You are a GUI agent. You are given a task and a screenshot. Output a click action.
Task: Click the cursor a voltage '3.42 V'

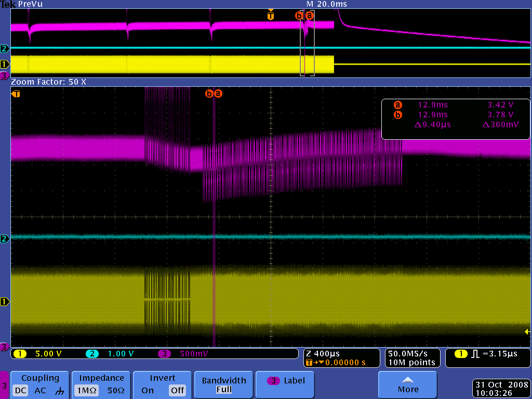pyautogui.click(x=500, y=105)
